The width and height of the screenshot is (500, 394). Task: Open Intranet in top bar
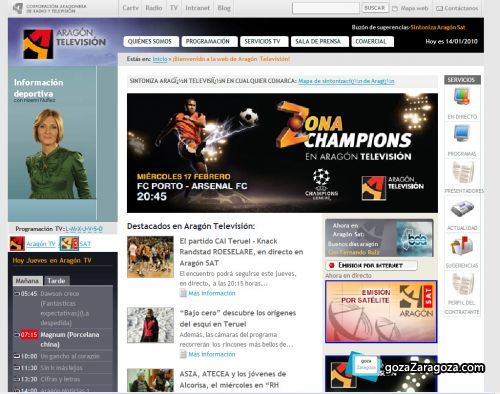point(198,8)
